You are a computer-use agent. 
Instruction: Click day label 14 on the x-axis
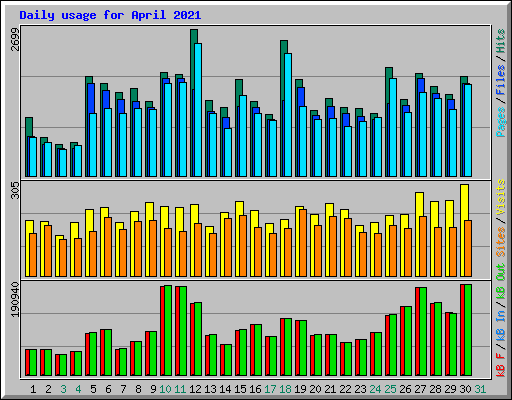(225, 389)
